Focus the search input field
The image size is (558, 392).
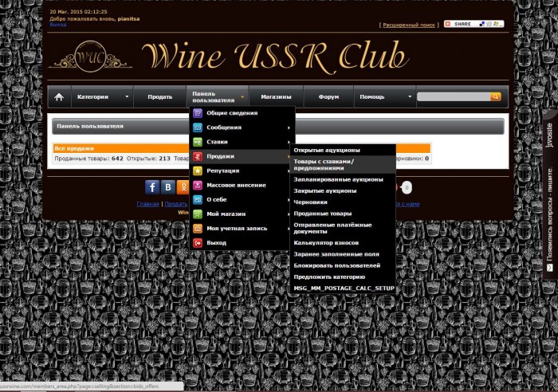click(x=454, y=96)
